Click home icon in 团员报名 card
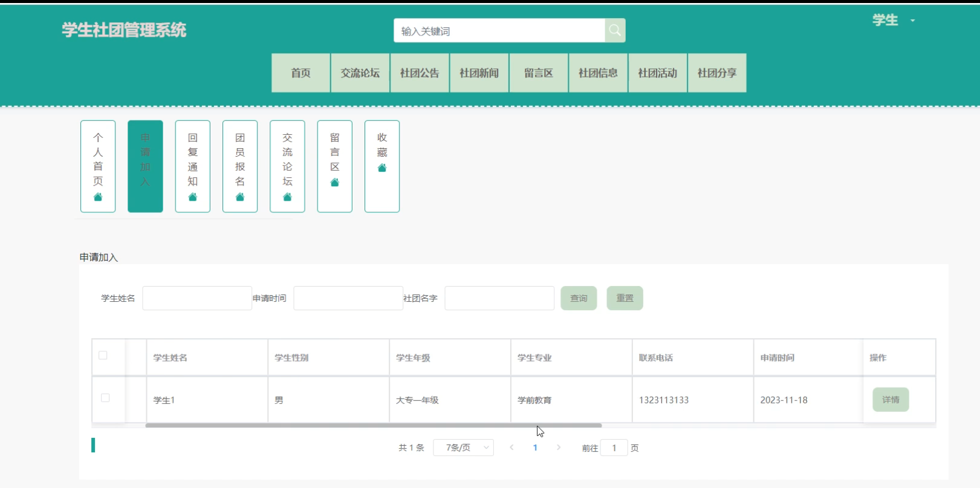 point(240,197)
